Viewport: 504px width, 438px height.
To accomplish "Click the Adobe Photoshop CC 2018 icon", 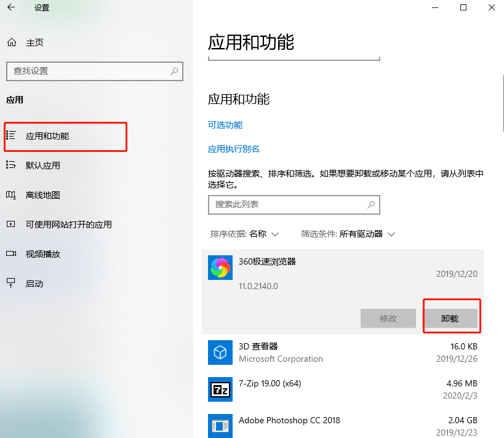I will click(x=220, y=426).
